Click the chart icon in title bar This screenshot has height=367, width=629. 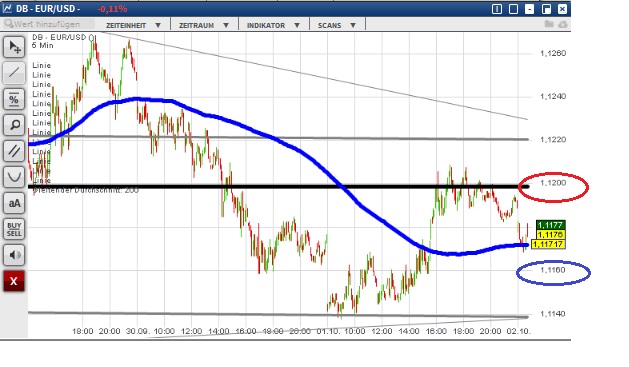(7, 8)
